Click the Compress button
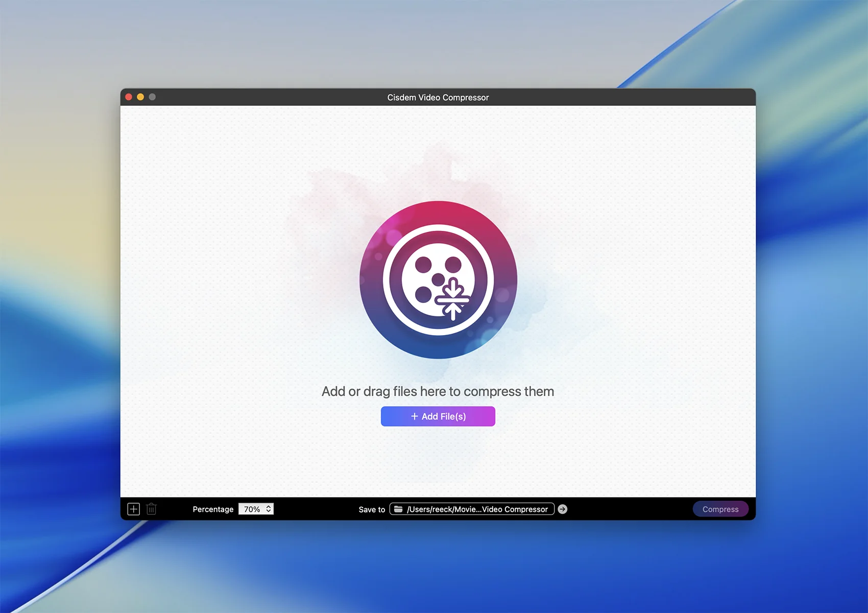Screen dimensions: 868x613 720,509
